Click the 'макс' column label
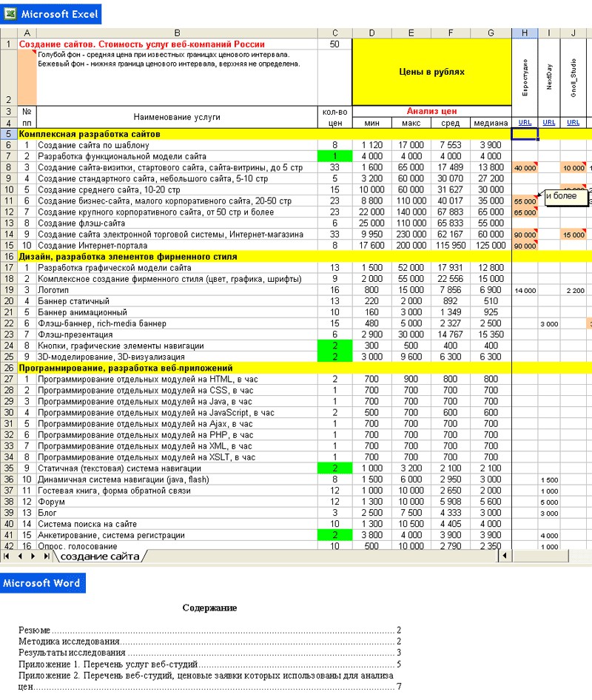This screenshot has height=700, width=592. pos(411,123)
